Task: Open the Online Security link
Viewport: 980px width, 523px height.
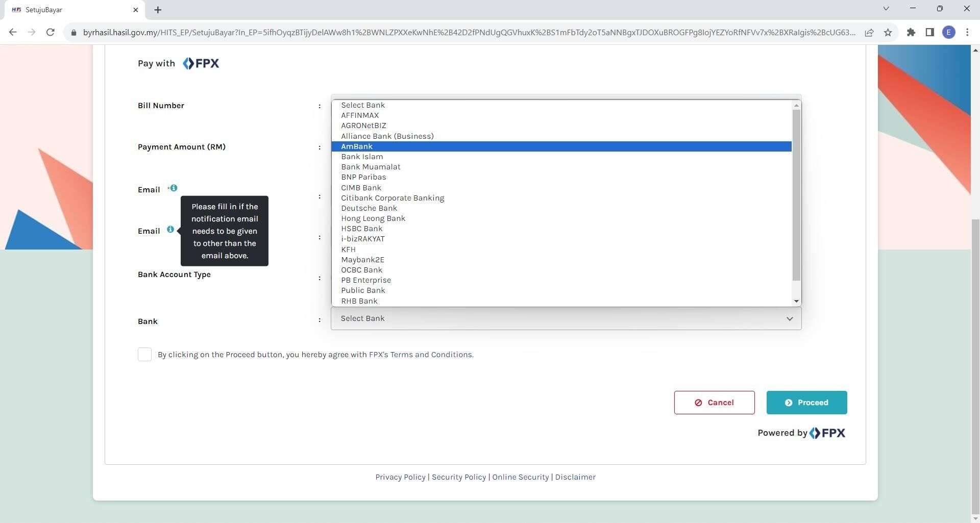Action: pos(520,477)
